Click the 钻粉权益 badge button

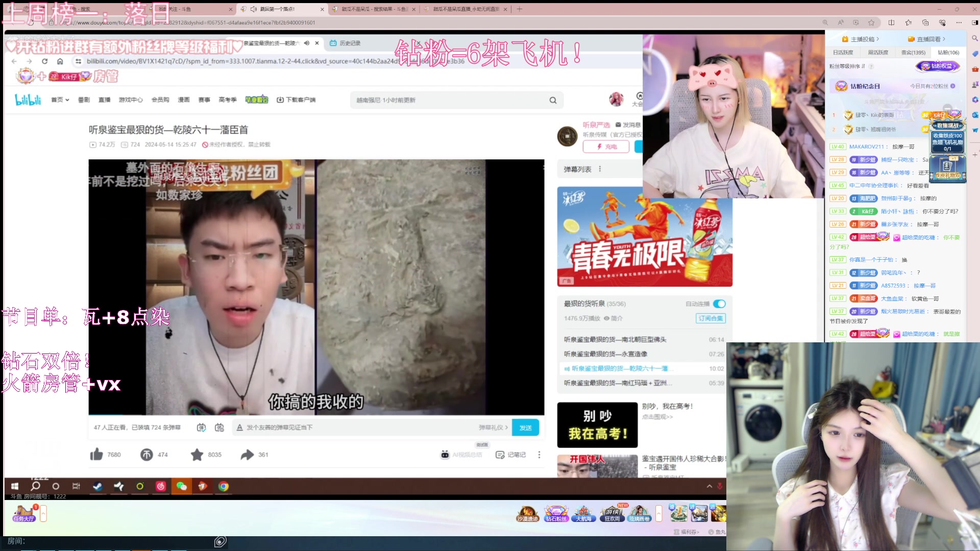point(938,66)
